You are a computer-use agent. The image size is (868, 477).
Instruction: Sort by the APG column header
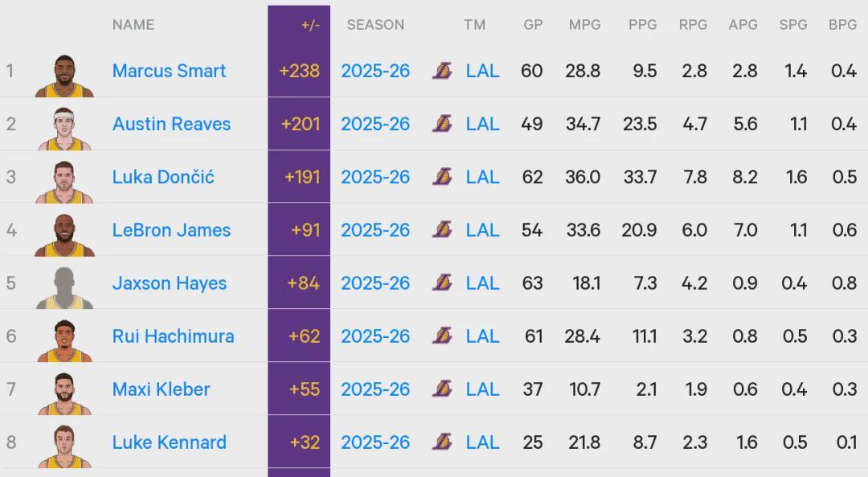click(x=743, y=25)
